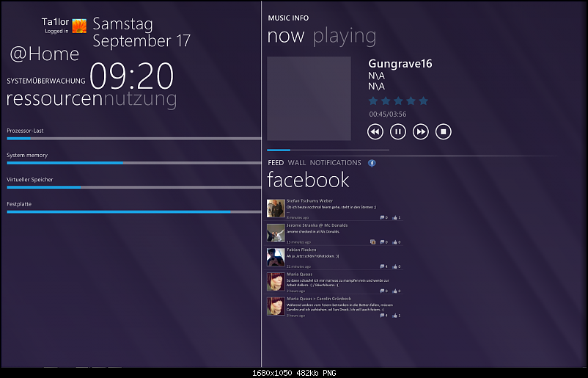588x378 pixels.
Task: Open comments on Maria Quaas's 2 hours ago post
Action: click(x=383, y=291)
